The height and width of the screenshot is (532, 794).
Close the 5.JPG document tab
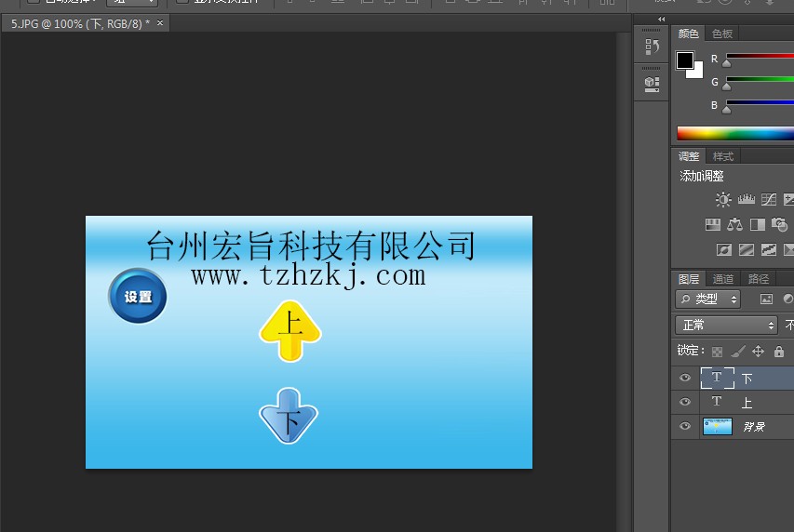160,22
